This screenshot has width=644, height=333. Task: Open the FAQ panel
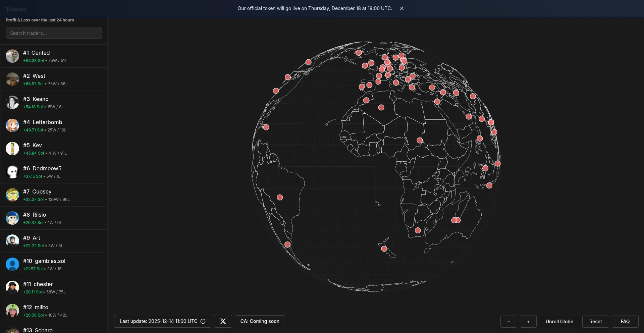click(625, 321)
